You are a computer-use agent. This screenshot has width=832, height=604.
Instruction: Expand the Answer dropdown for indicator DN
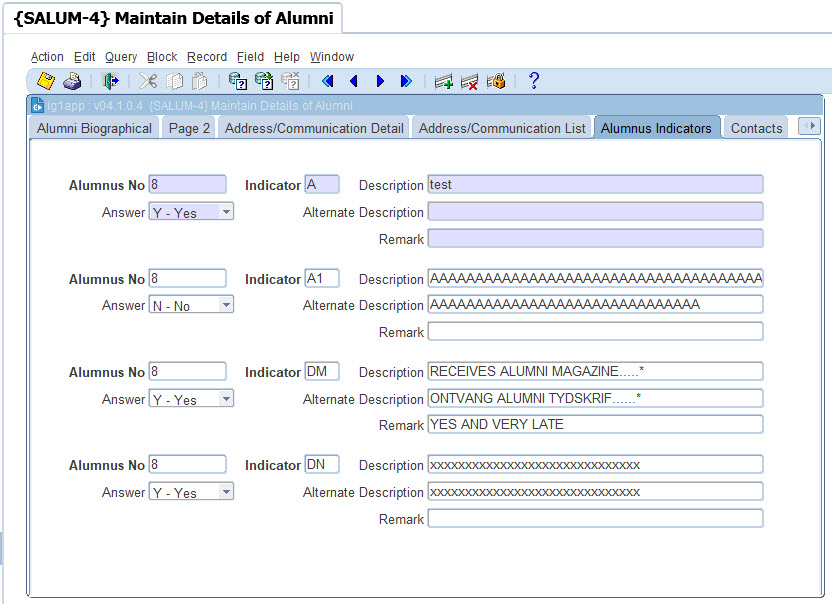226,492
